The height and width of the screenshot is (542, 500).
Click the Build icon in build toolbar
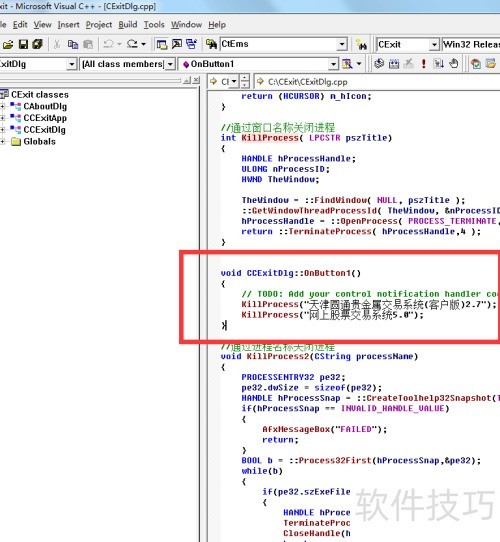(x=394, y=64)
